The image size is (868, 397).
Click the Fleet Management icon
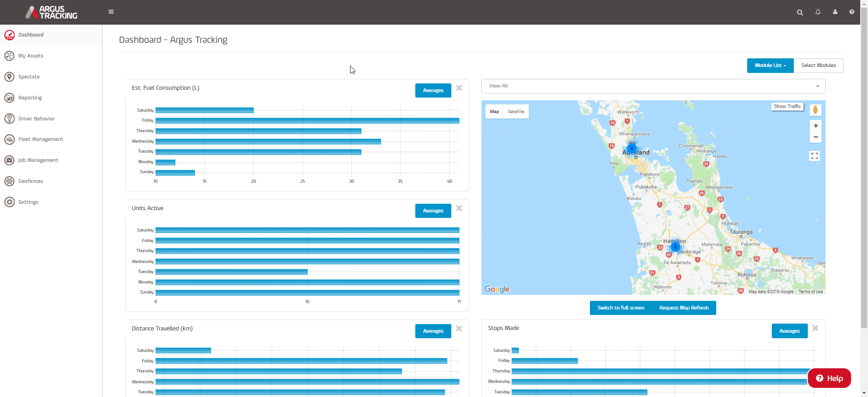[x=9, y=139]
